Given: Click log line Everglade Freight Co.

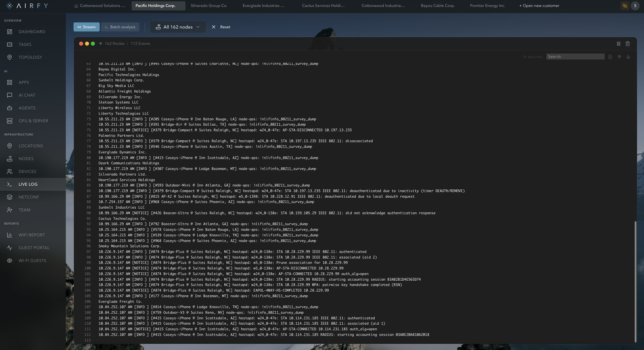Looking at the screenshot, I should coord(120,301).
